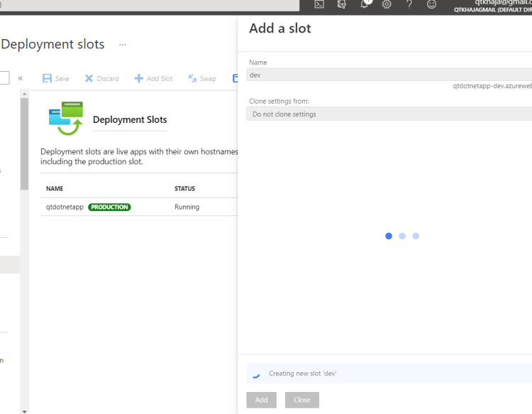The image size is (532, 414).
Task: Click the Add a slot panel title
Action: click(280, 28)
